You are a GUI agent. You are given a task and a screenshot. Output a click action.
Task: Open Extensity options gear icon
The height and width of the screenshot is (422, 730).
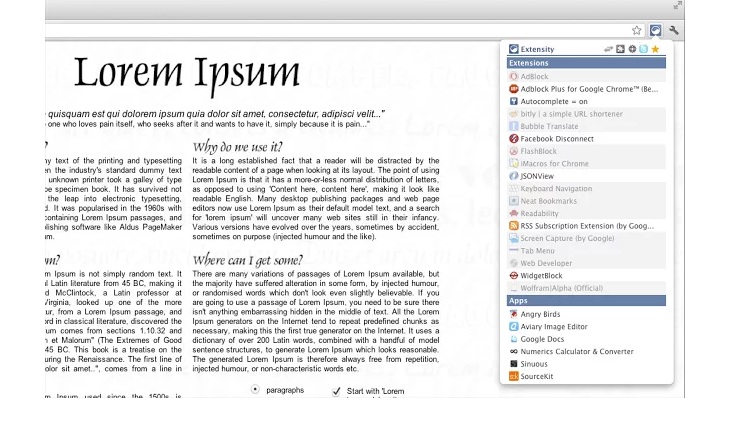pyautogui.click(x=632, y=49)
